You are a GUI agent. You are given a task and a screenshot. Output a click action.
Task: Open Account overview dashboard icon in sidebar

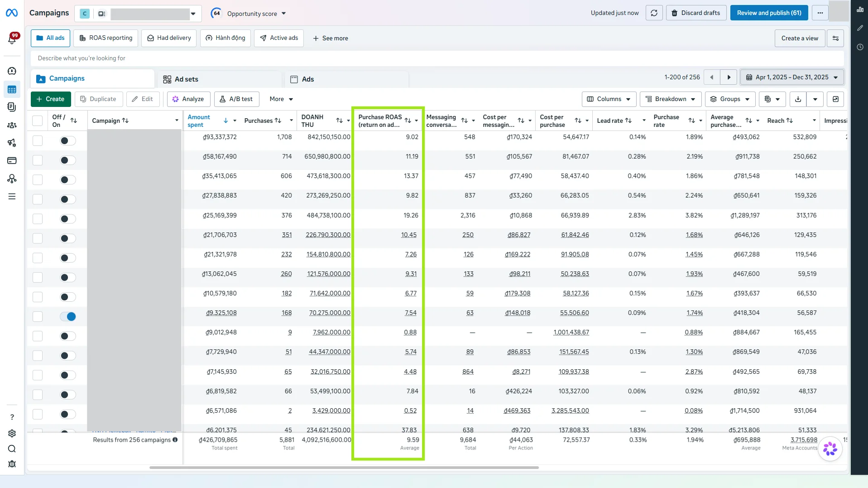click(12, 71)
